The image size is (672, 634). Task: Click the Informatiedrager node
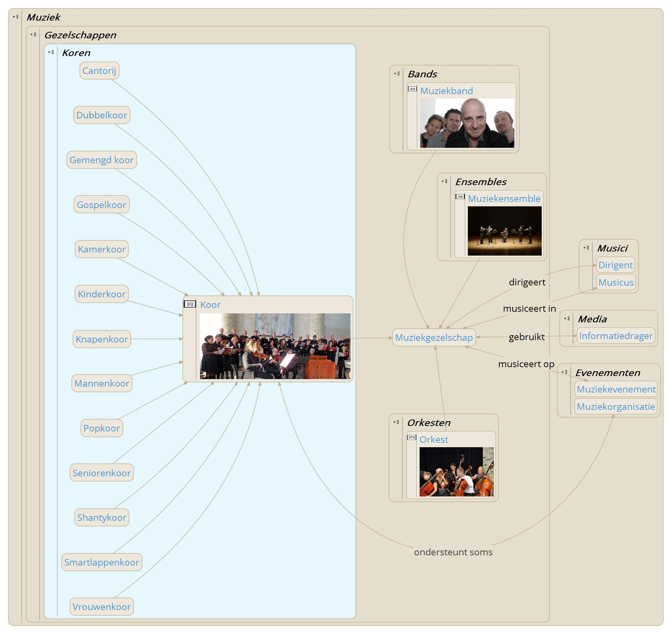point(616,336)
